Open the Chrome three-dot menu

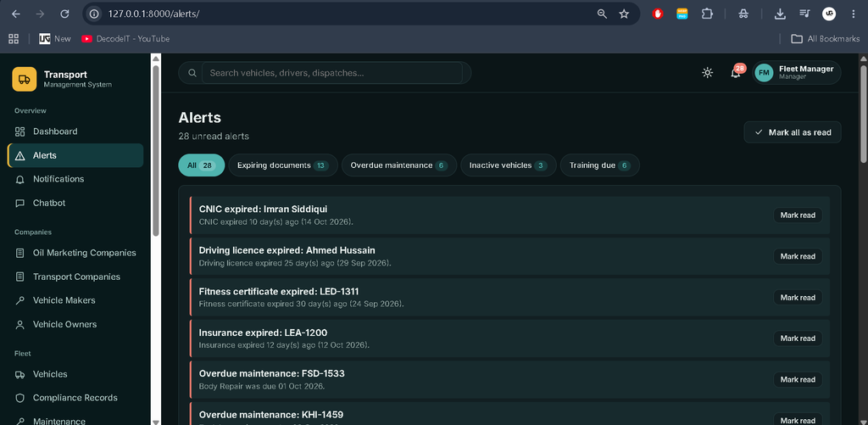click(853, 14)
